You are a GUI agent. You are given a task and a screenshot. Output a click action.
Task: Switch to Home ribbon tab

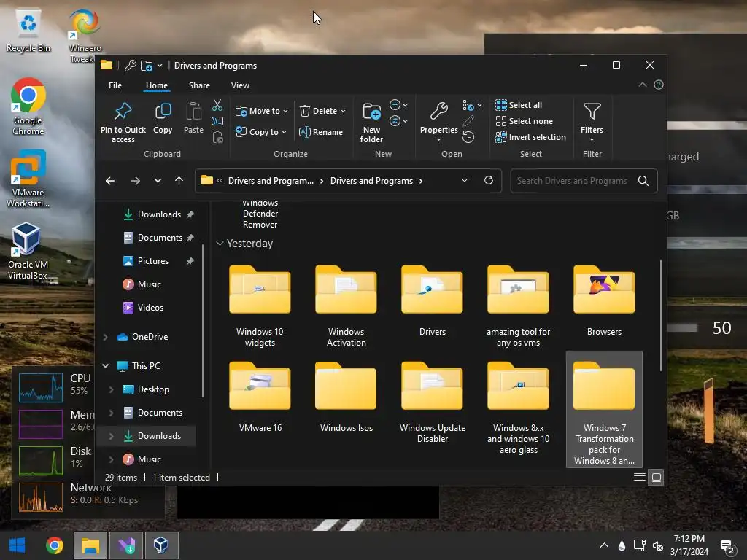click(157, 85)
